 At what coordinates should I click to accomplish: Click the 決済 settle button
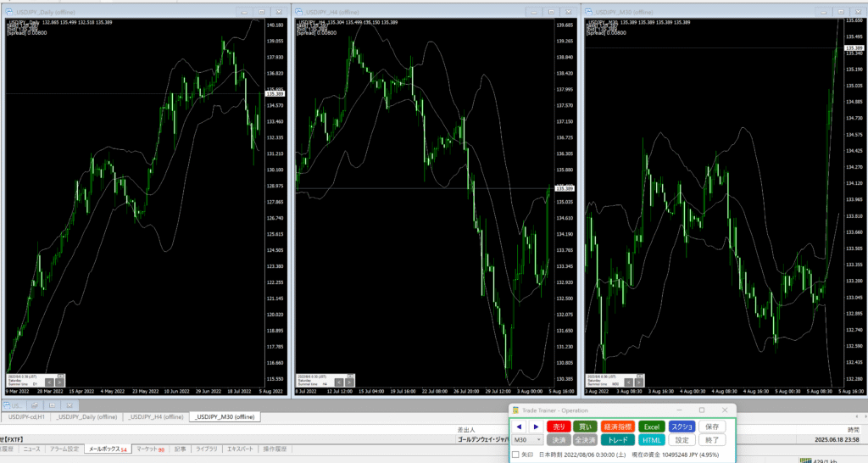[x=559, y=440]
